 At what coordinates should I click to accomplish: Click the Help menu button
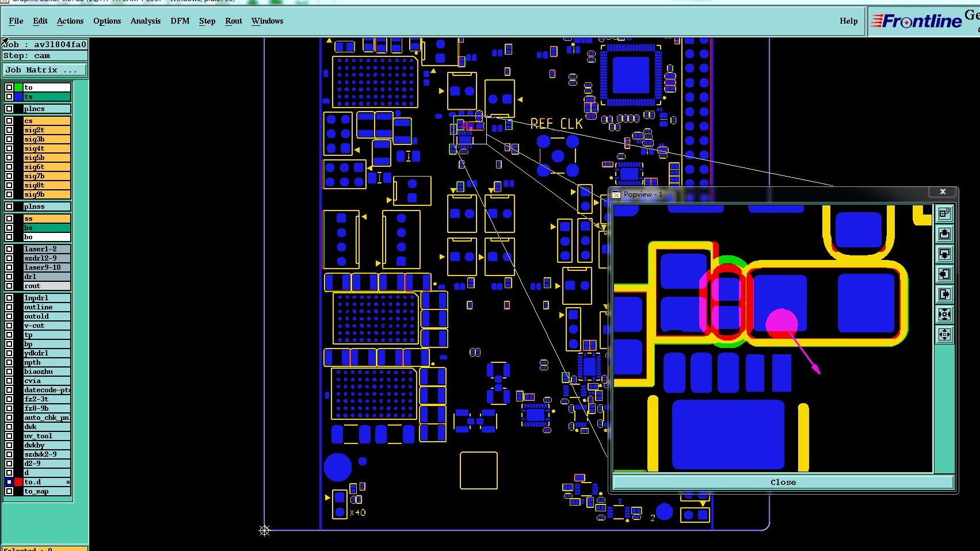pyautogui.click(x=848, y=21)
